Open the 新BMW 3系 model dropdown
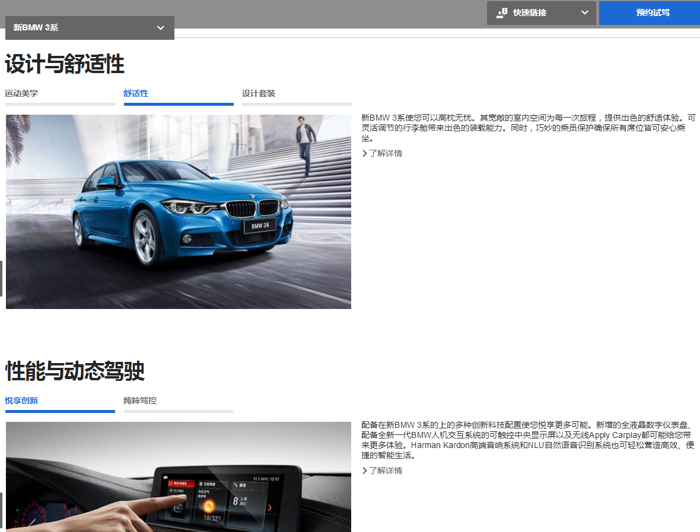 click(89, 28)
